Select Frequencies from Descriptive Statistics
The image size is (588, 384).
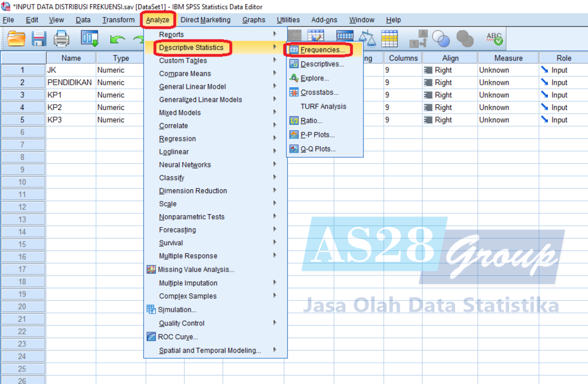[322, 49]
